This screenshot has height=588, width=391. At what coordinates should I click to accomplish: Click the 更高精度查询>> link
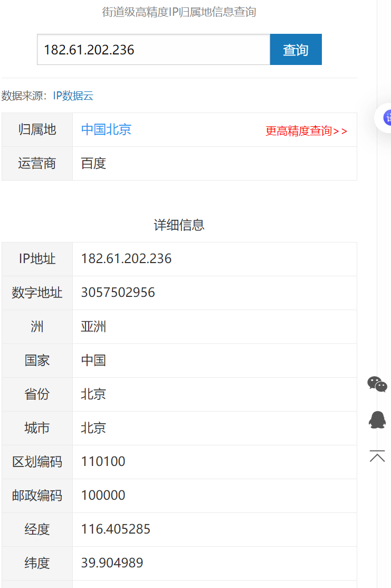point(306,131)
